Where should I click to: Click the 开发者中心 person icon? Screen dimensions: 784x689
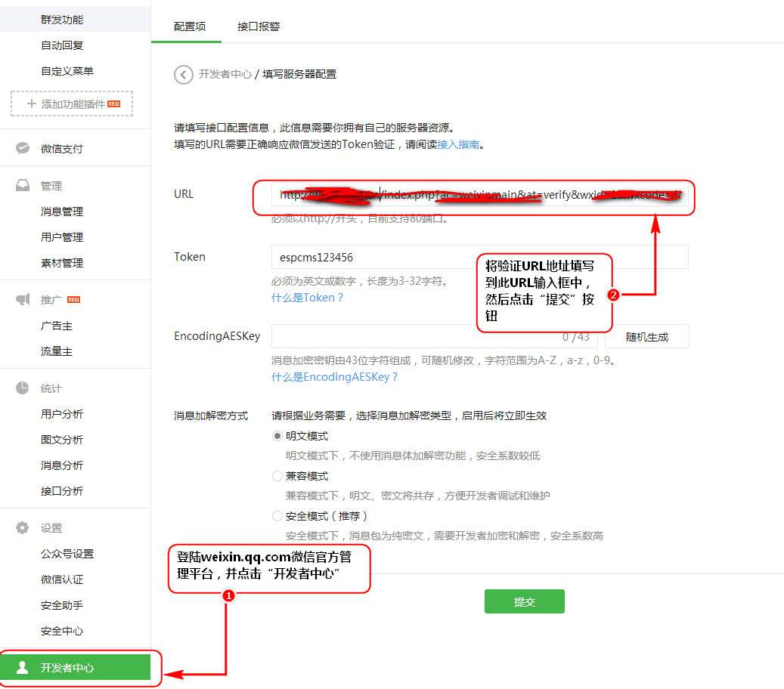[23, 668]
